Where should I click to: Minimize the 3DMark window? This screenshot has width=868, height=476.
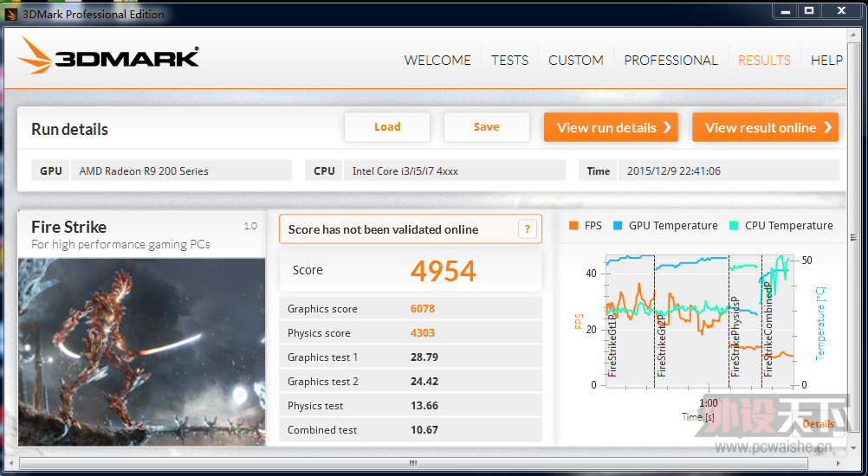click(786, 10)
